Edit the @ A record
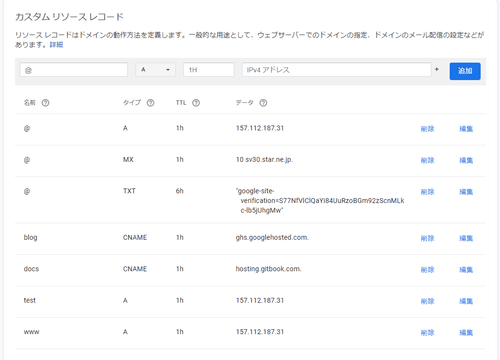Image resolution: width=500 pixels, height=360 pixels. tap(466, 129)
